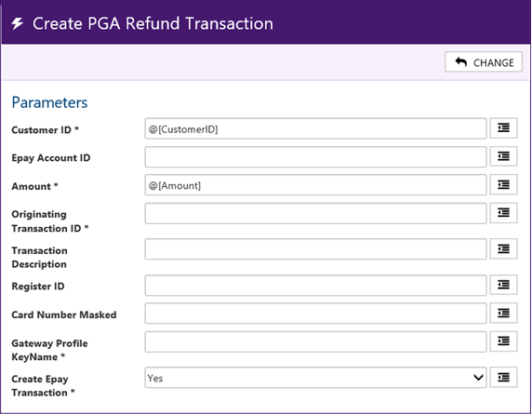Open token picker for Originating Transaction ID
532x414 pixels.
click(503, 213)
